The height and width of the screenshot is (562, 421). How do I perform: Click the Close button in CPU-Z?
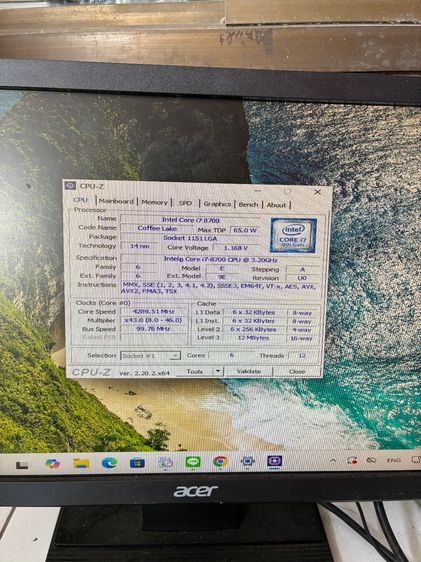pos(297,372)
